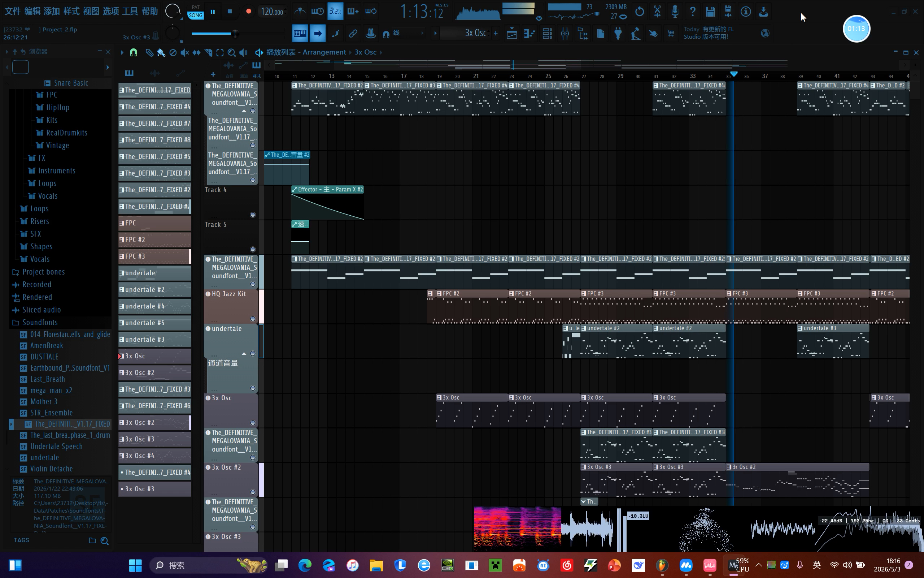Switch PAT/SONG playback mode
924x578 pixels.
tap(196, 12)
